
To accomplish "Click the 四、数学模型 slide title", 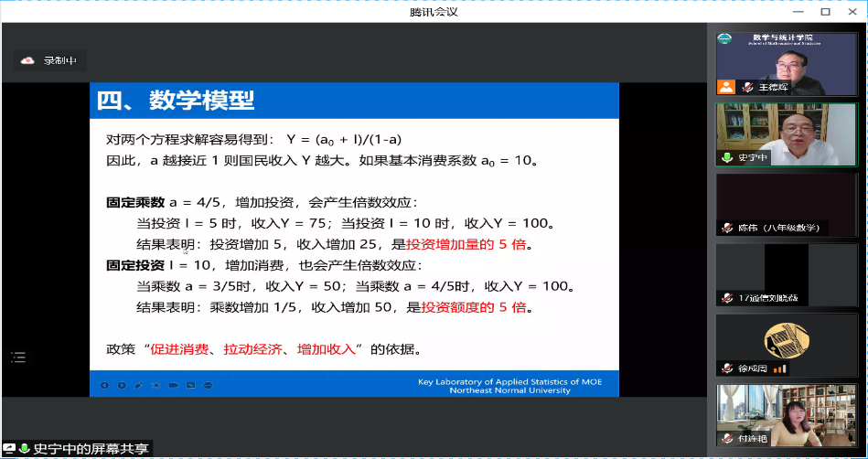I will 176,100.
